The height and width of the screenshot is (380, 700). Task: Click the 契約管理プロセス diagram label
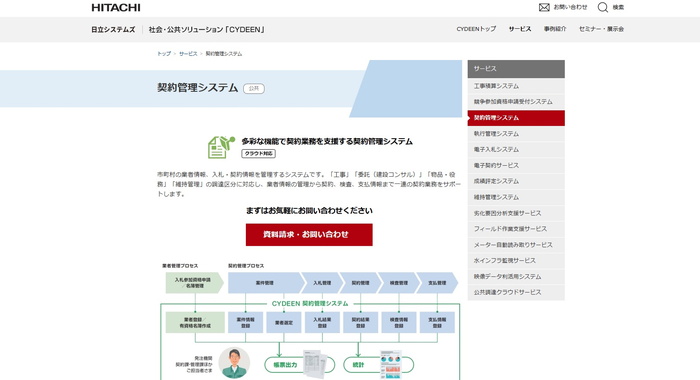pyautogui.click(x=246, y=266)
